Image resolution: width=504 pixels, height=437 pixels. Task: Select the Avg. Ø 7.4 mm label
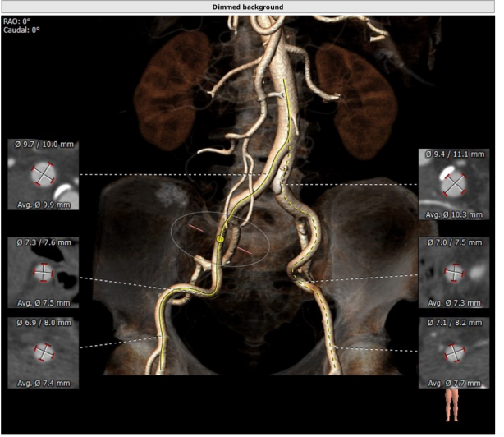coord(43,382)
